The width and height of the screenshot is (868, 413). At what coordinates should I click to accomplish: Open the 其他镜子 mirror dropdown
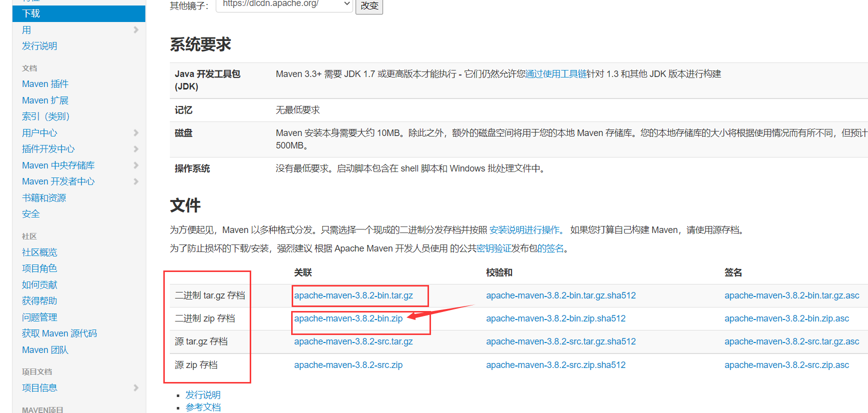(284, 4)
